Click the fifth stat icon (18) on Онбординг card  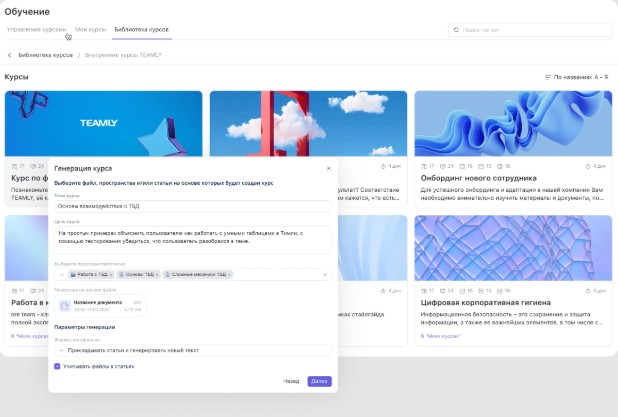click(500, 166)
